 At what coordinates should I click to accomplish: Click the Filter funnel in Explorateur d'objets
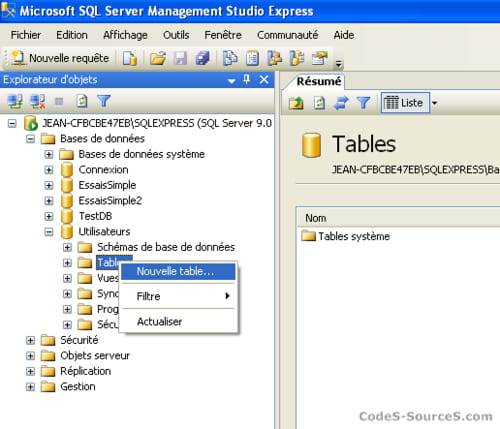pos(104,101)
